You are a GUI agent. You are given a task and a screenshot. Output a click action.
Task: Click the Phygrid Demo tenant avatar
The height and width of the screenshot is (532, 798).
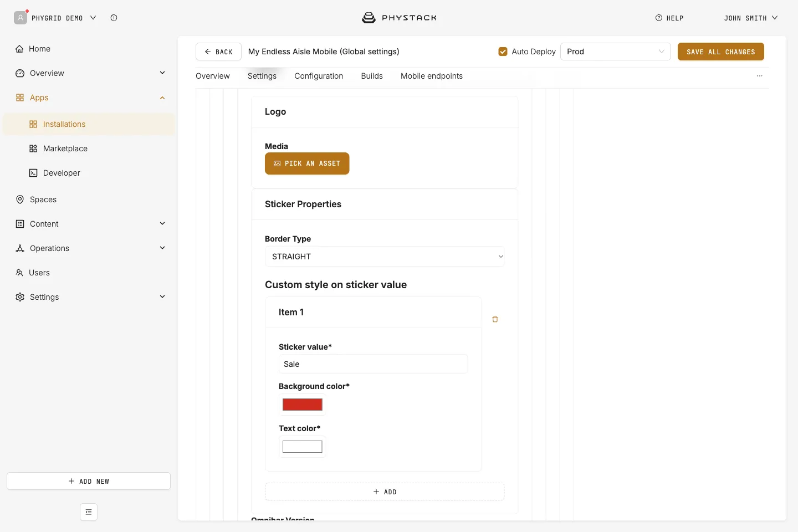click(x=21, y=18)
